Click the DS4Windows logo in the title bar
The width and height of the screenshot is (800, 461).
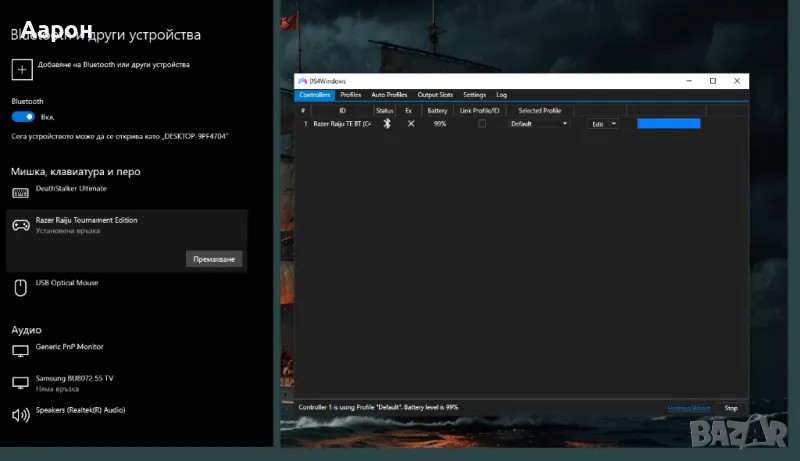click(x=302, y=81)
